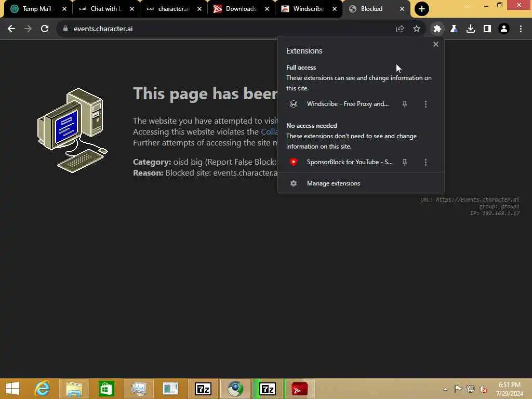Click the Manage extensions gear icon
532x399 pixels.
click(294, 183)
